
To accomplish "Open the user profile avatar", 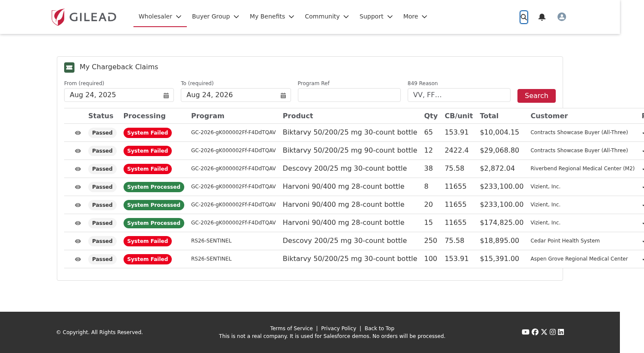I will tap(562, 17).
